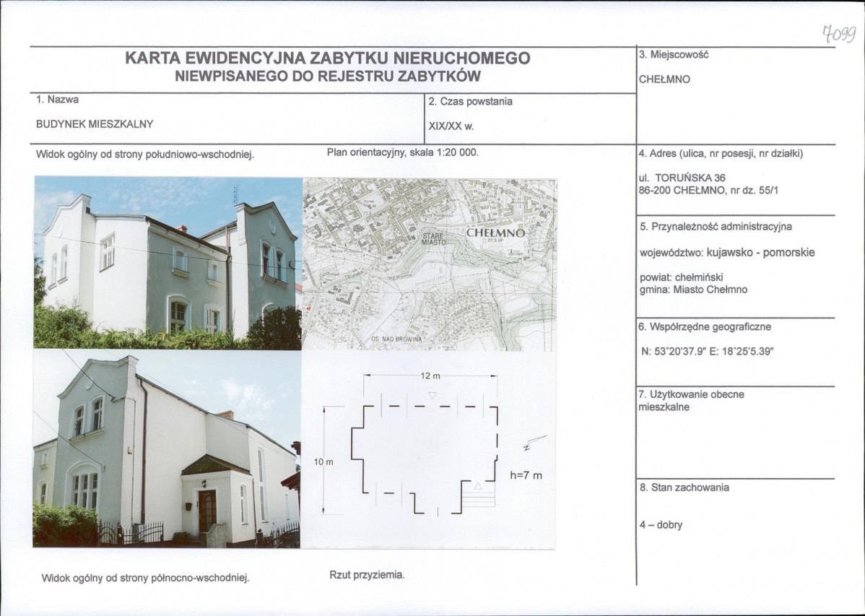Screen dimensions: 865x616
Task: Click the north arrow on the floor plan
Action: (x=535, y=442)
